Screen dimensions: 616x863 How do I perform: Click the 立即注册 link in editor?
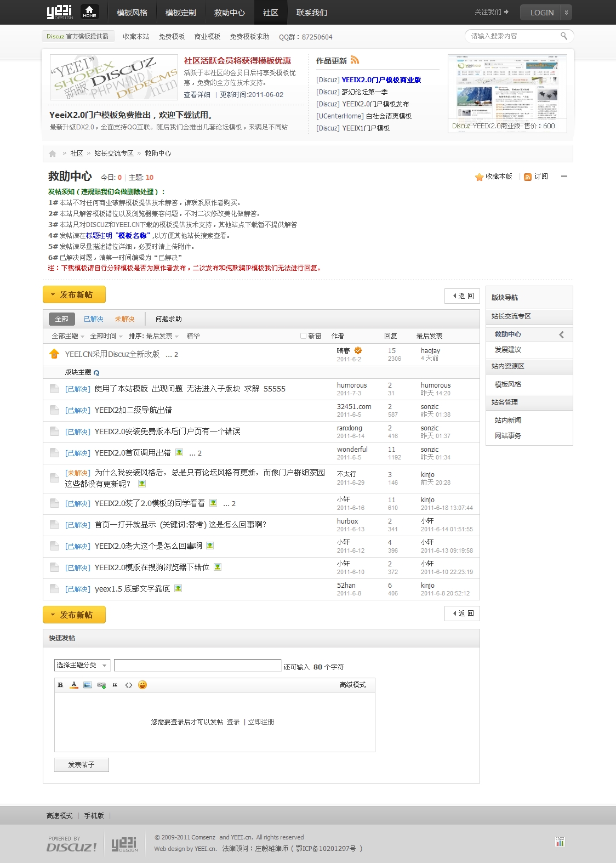261,722
